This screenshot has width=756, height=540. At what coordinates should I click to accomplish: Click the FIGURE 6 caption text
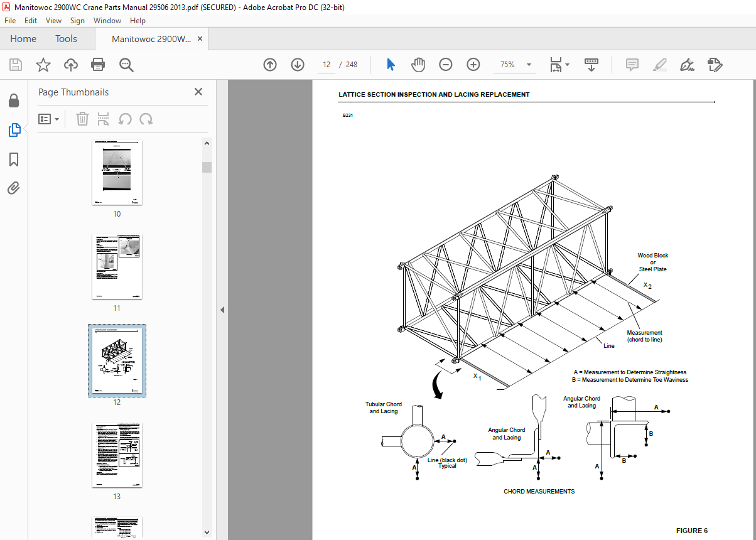(691, 531)
